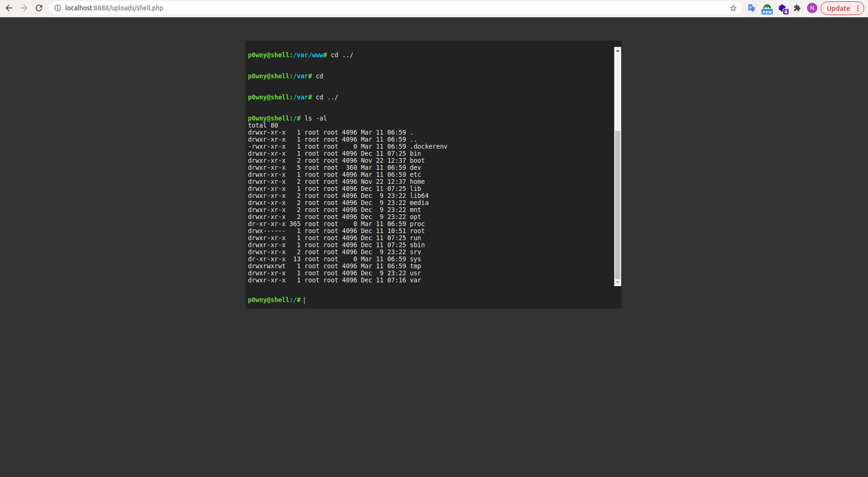This screenshot has height=477, width=868.
Task: Click the 'tmp' directory name
Action: (x=416, y=266)
